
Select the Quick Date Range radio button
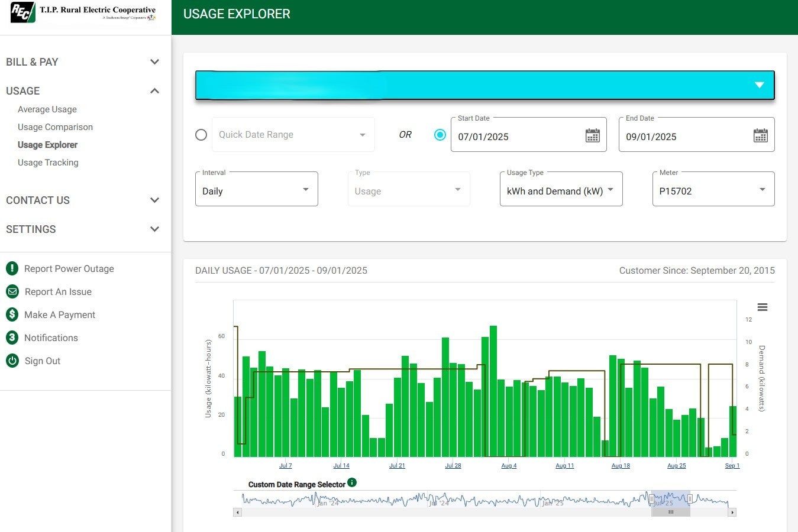click(201, 135)
